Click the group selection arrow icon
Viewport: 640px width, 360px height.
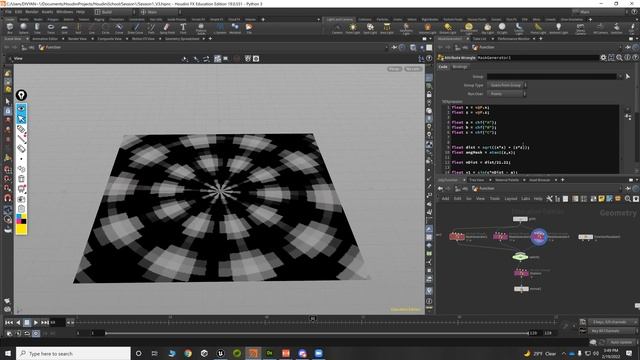(628, 76)
